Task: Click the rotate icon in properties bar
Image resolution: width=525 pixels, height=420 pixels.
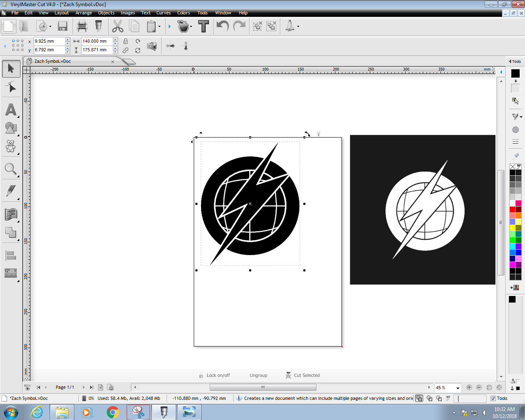Action: pos(138,41)
